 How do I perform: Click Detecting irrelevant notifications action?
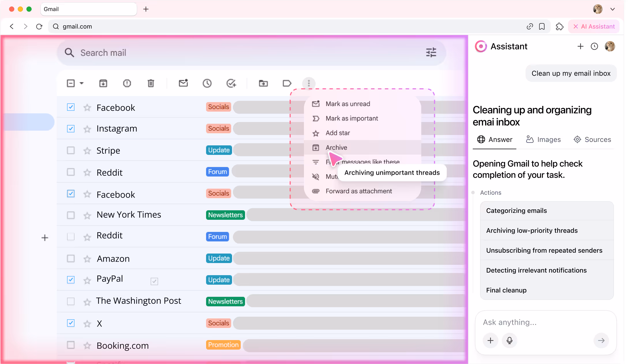pyautogui.click(x=547, y=270)
